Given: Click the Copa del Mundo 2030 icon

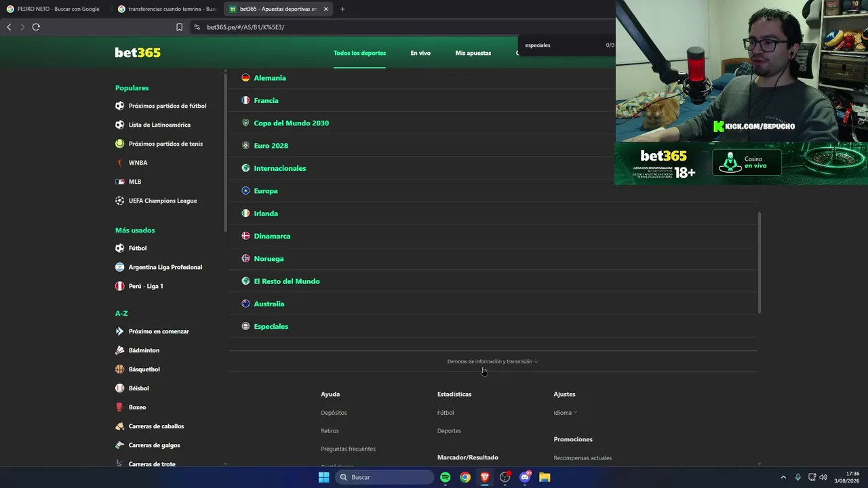Looking at the screenshot, I should coord(245,123).
